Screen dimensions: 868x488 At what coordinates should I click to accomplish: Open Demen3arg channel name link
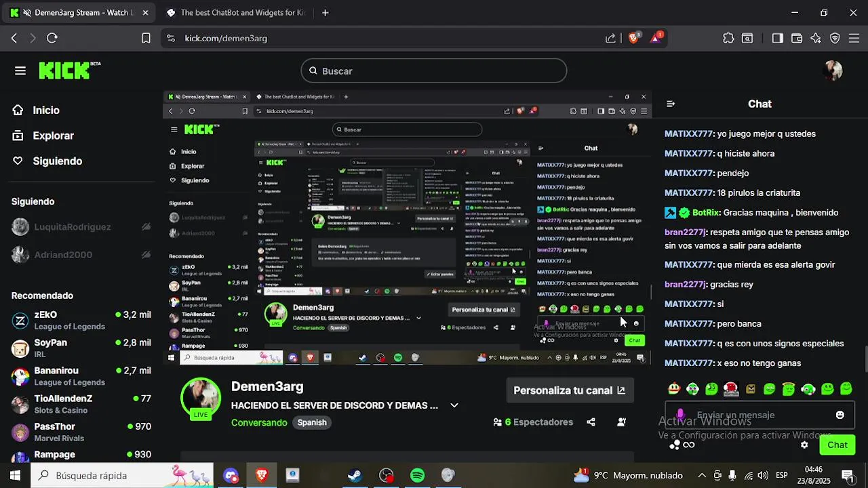coord(267,386)
